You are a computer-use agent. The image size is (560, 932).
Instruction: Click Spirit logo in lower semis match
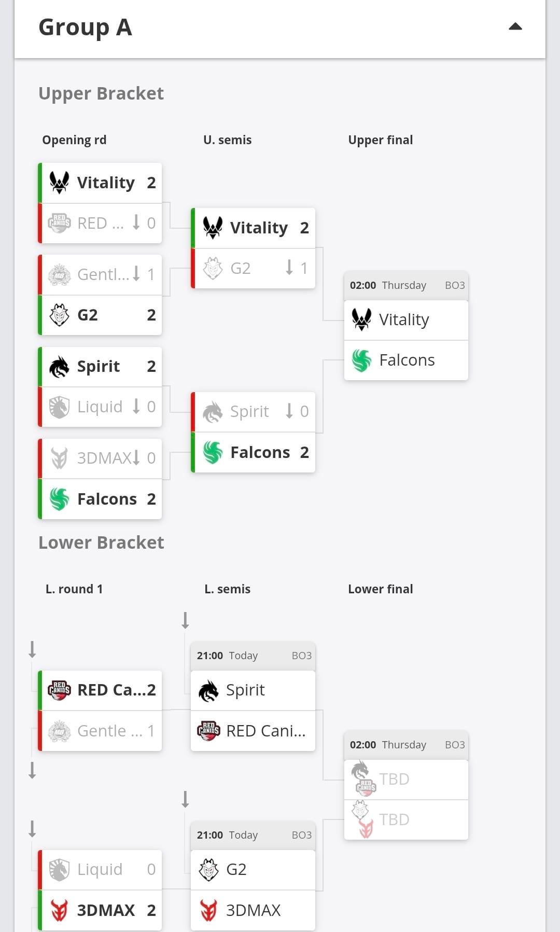208,690
